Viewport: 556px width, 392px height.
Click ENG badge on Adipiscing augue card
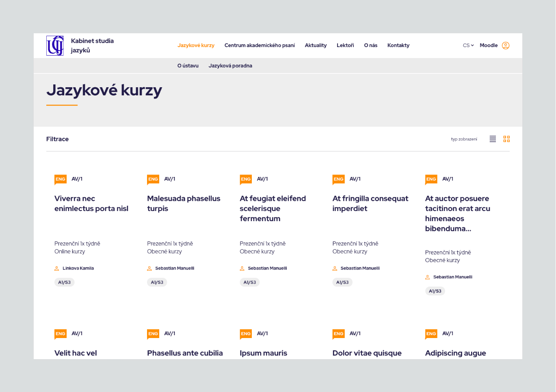tap(431, 334)
